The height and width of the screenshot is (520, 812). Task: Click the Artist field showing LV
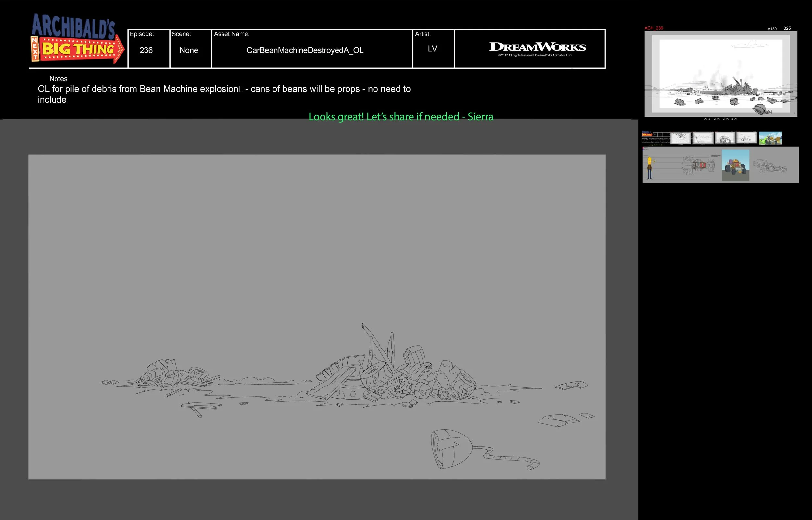432,49
